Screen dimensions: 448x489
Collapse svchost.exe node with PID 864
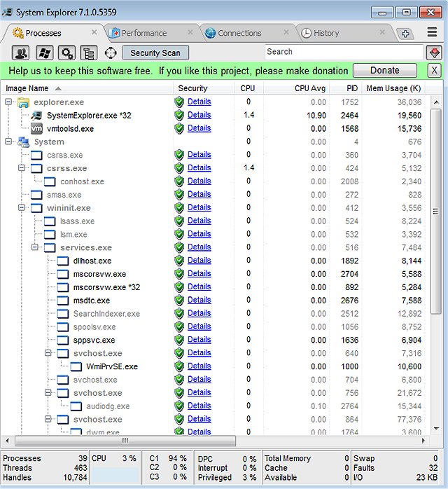click(x=48, y=419)
